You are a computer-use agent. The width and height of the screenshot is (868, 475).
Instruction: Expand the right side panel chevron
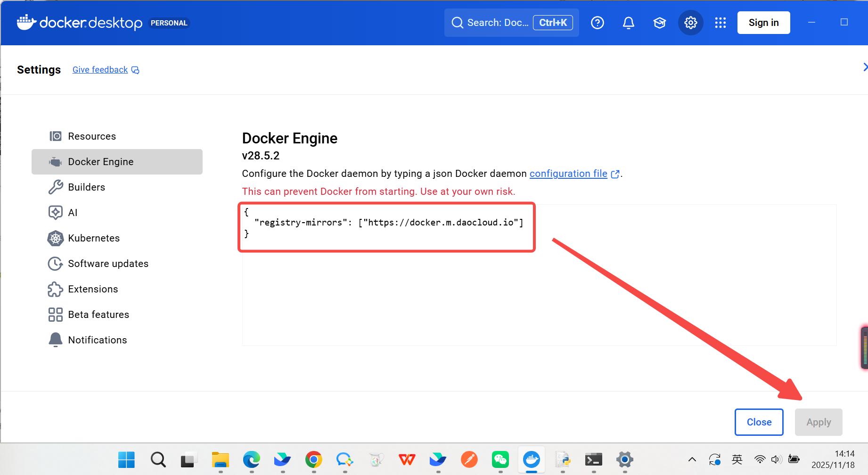(x=865, y=67)
